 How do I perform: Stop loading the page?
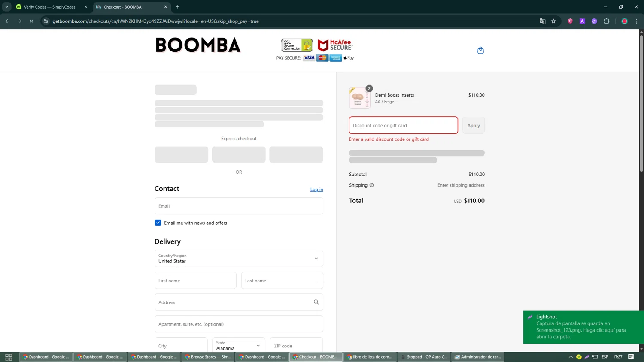[x=31, y=21]
